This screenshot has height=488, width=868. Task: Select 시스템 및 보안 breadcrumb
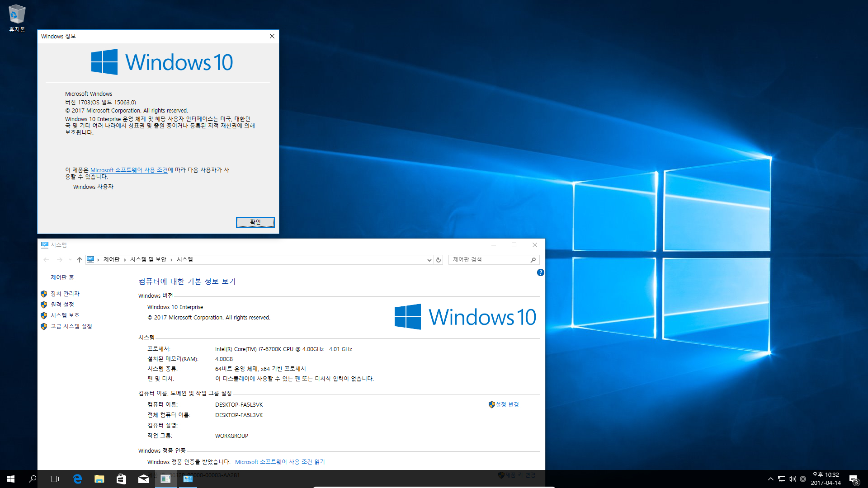[148, 259]
